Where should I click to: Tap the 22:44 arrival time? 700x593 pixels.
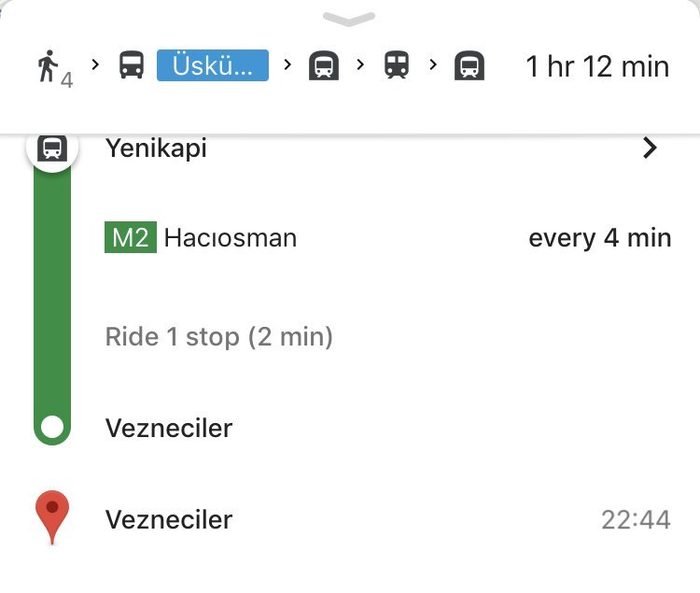[x=636, y=519]
